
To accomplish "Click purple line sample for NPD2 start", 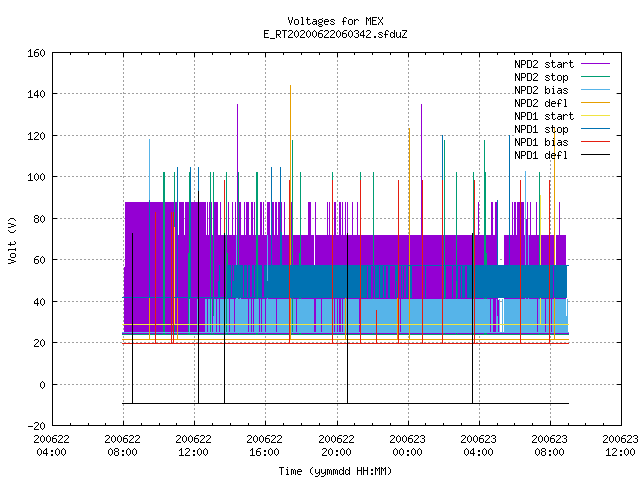I will (595, 64).
